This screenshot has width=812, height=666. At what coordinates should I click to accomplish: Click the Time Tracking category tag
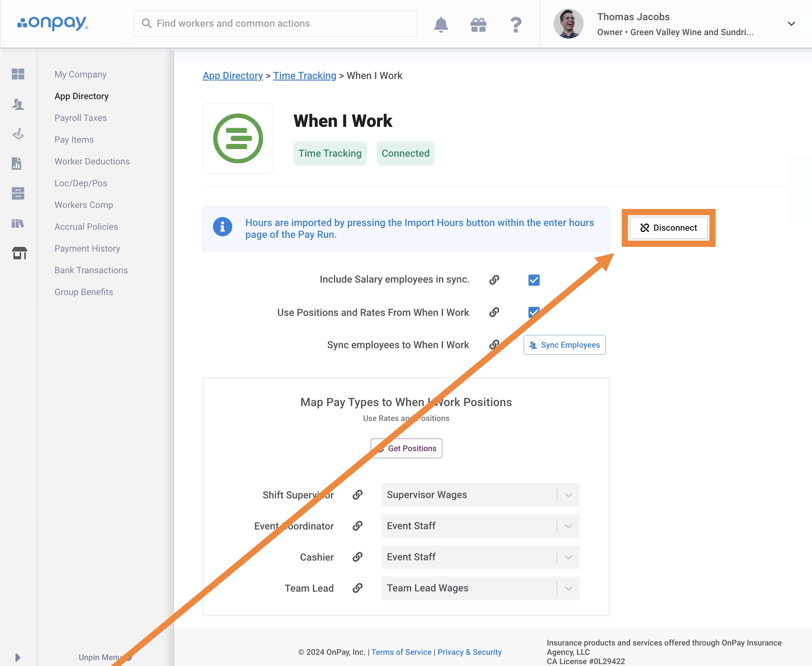point(330,154)
